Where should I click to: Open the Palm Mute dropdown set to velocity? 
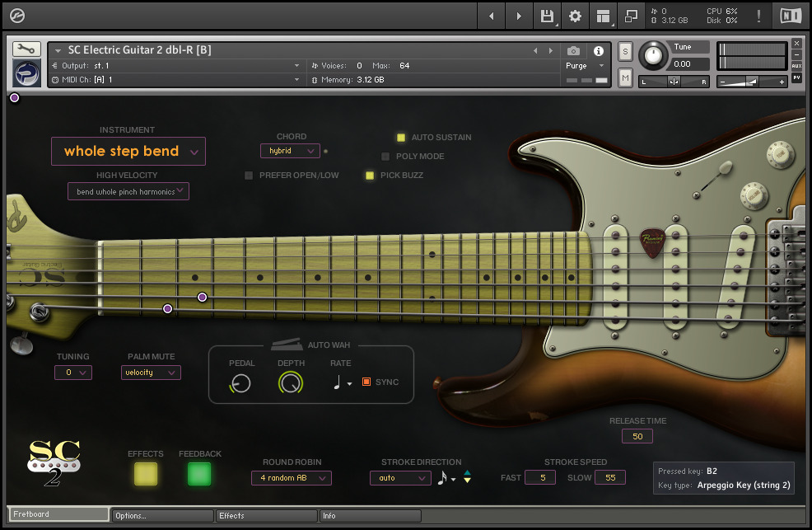151,373
